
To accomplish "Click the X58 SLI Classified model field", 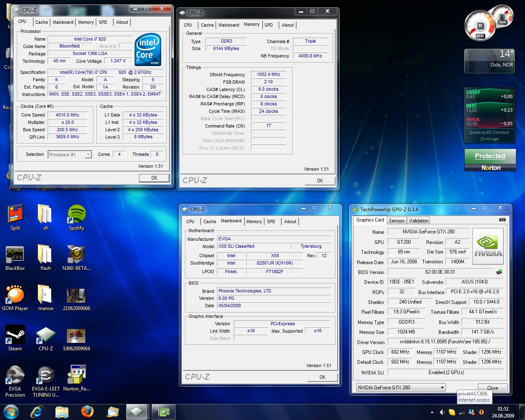I will (253, 246).
